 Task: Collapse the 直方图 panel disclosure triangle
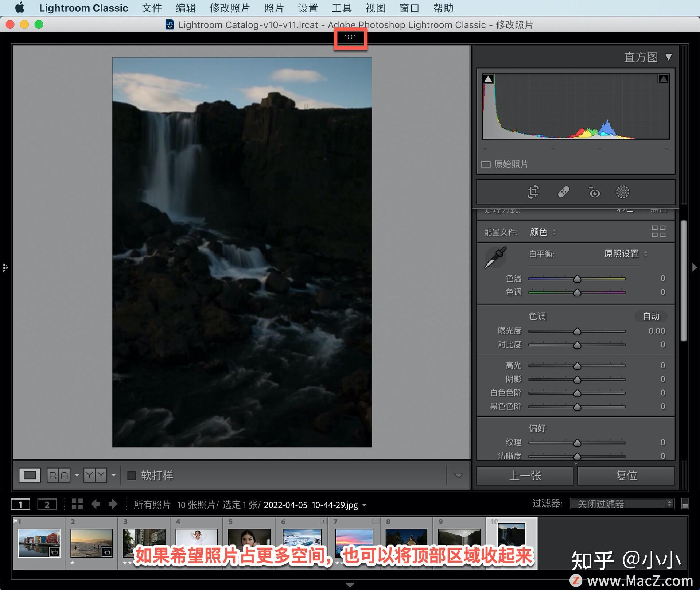pyautogui.click(x=669, y=57)
